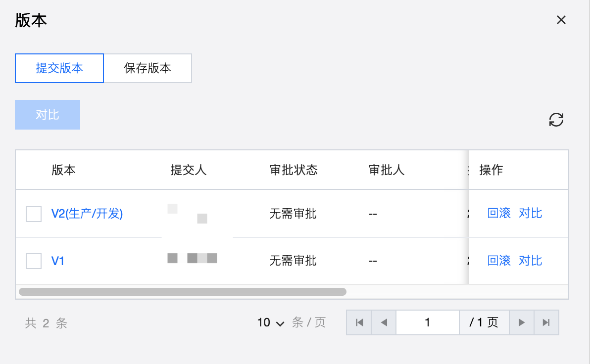
Task: Go to the next page
Action: [521, 322]
